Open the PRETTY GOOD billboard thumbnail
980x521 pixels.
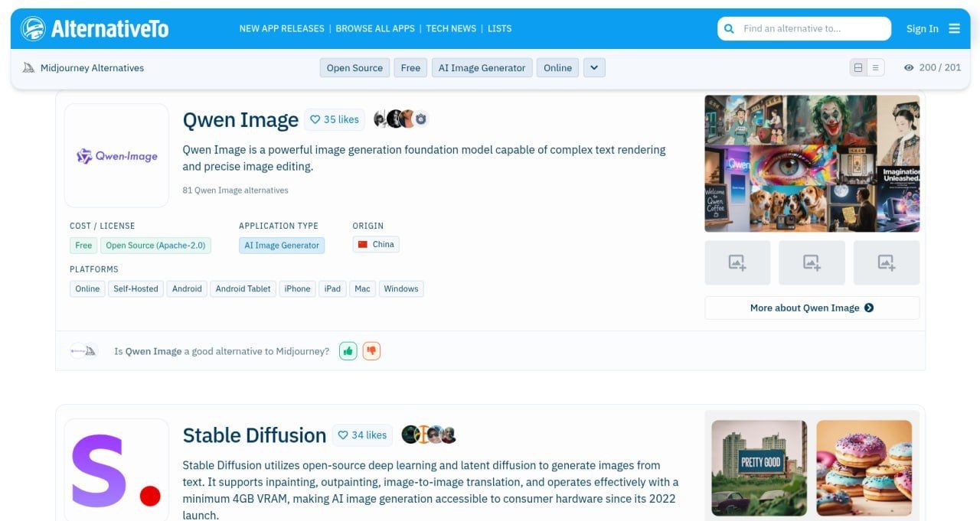pyautogui.click(x=759, y=467)
